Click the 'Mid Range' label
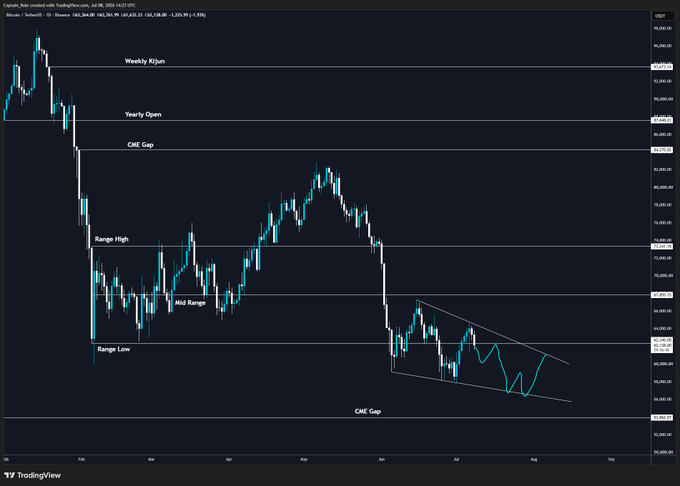 pos(190,303)
